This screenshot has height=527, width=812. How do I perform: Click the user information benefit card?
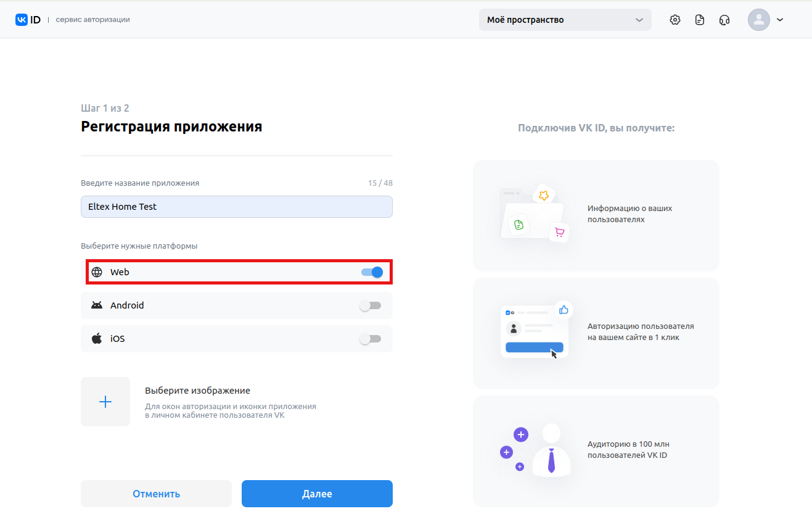click(596, 215)
